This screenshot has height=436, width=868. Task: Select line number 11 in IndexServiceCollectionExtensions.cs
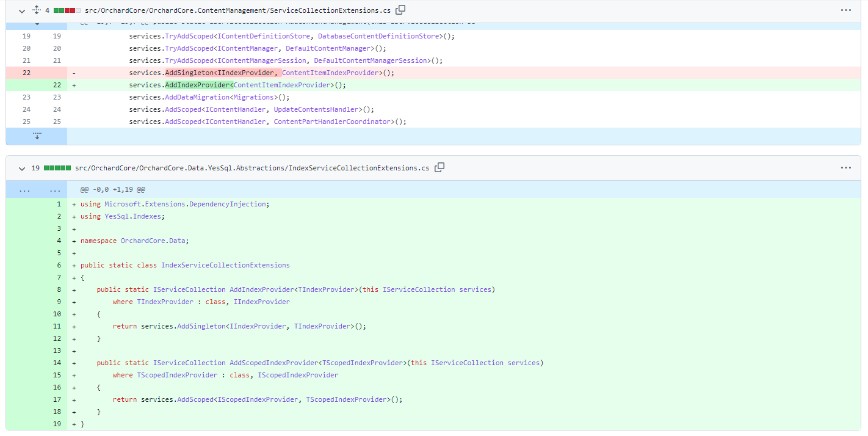(57, 326)
